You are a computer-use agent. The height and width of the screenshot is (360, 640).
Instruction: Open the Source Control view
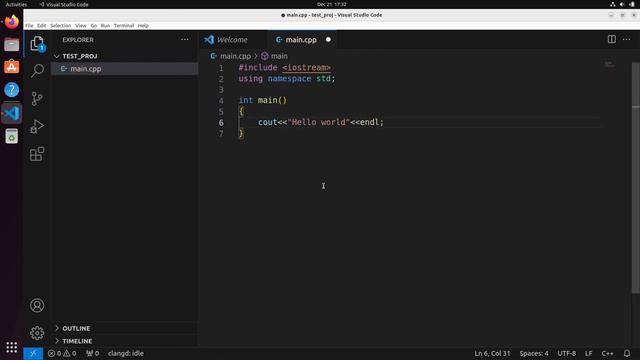coord(37,98)
